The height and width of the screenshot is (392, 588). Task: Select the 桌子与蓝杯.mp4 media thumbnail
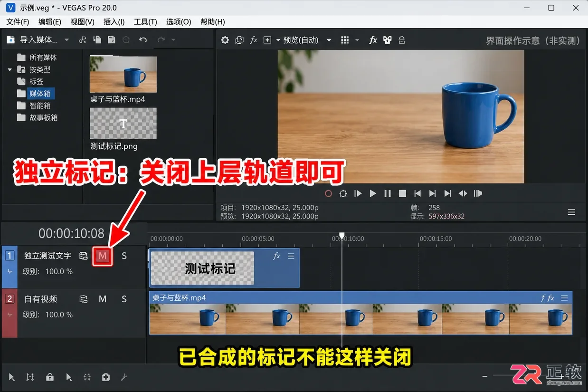click(x=123, y=75)
